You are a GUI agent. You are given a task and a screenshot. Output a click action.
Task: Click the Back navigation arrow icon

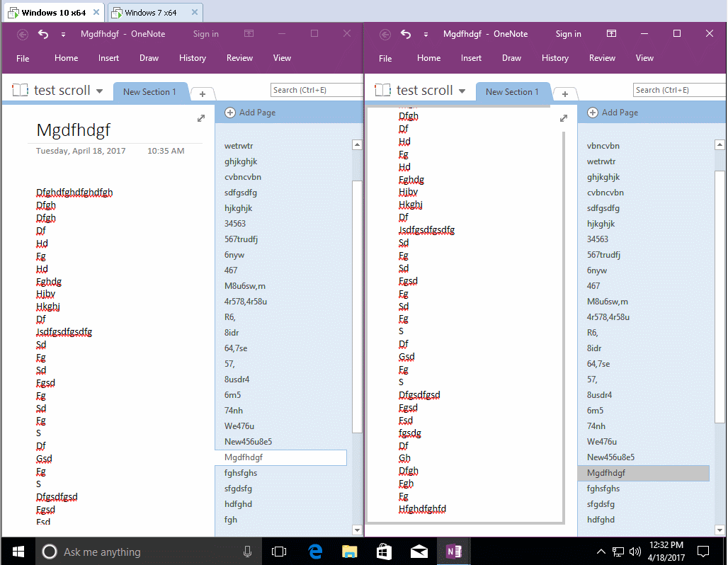pyautogui.click(x=22, y=33)
